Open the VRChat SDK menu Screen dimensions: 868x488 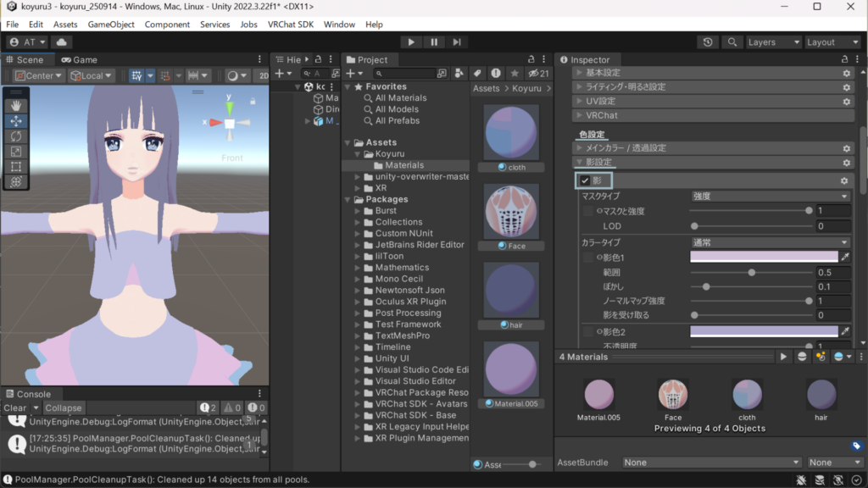(291, 25)
